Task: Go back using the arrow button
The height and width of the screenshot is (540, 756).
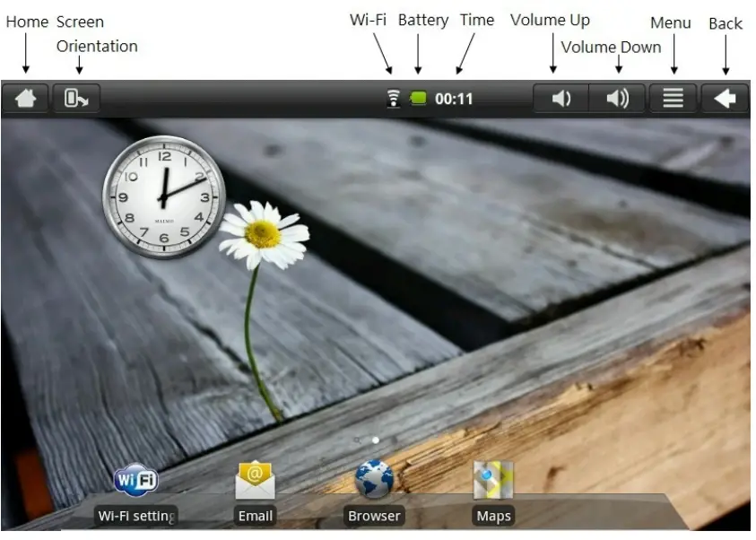Action: 725,99
